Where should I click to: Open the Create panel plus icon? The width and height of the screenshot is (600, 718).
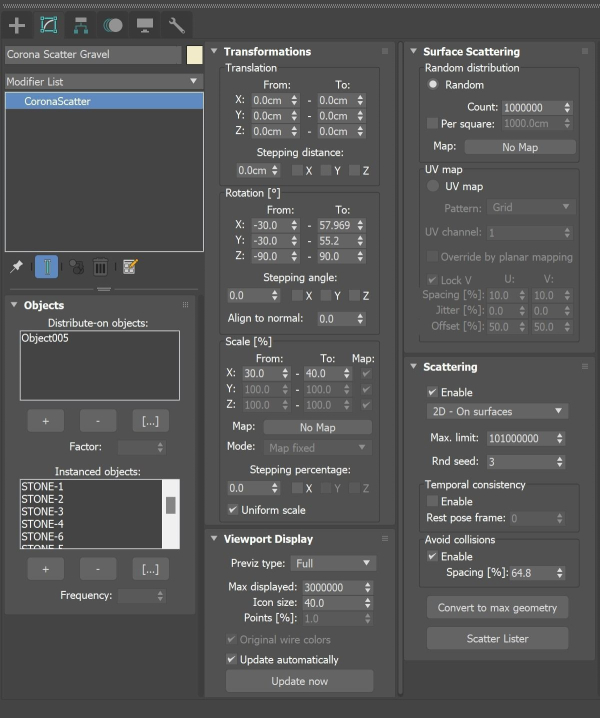(x=17, y=25)
